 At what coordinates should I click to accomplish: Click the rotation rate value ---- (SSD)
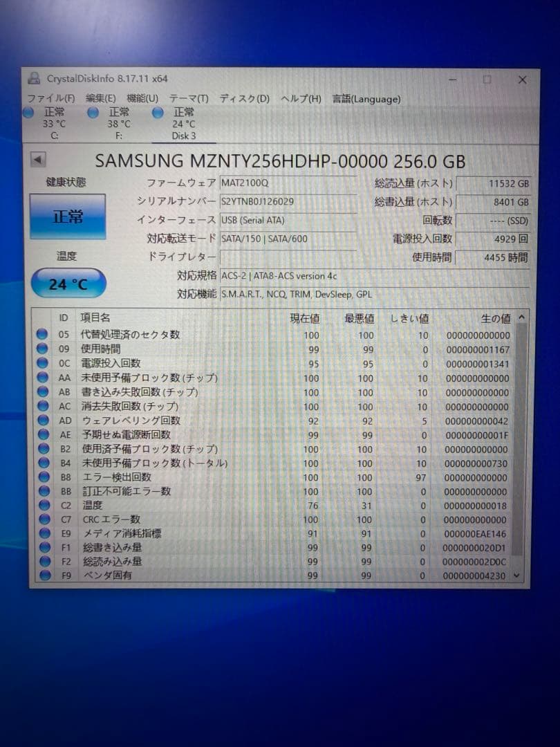pyautogui.click(x=494, y=221)
